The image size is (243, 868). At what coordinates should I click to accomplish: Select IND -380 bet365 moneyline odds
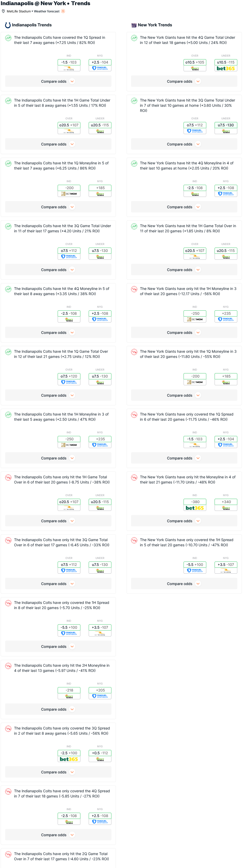[x=195, y=504]
